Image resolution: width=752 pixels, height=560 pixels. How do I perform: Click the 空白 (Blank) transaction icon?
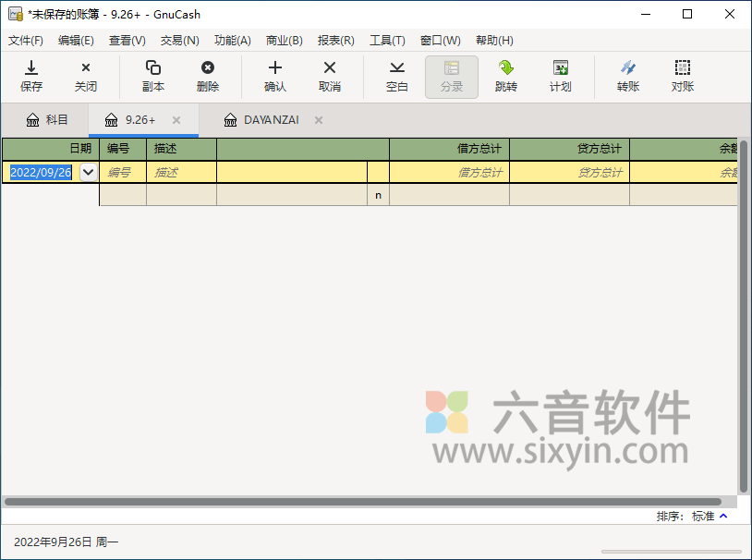point(396,76)
